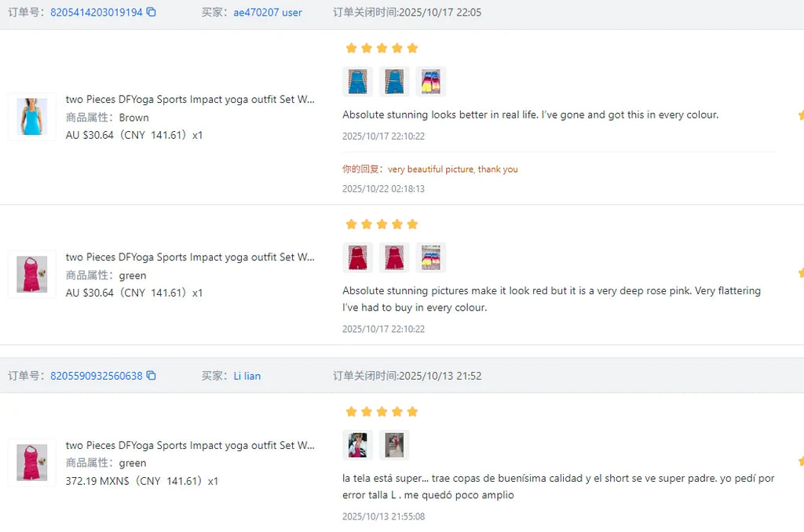Open order link 8205414203019194
Viewport: 804px width, 532px height.
click(97, 13)
